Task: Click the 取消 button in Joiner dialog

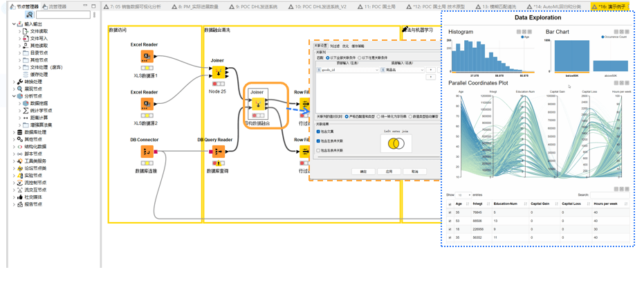Action: 414,172
